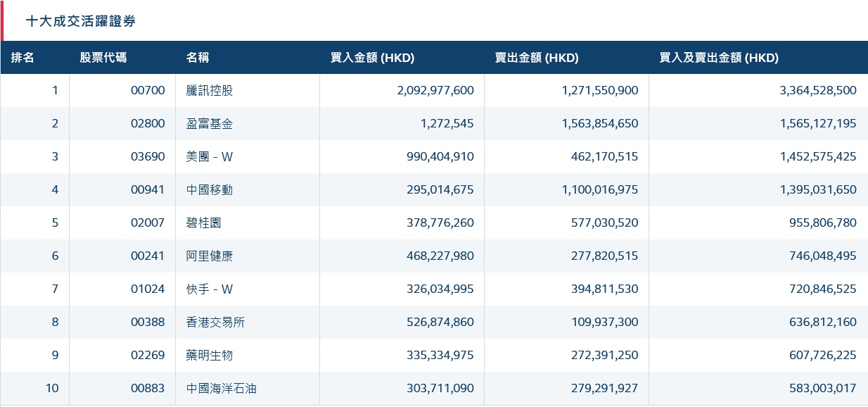
Task: Select buy amount 295,014,675
Action: (x=440, y=189)
